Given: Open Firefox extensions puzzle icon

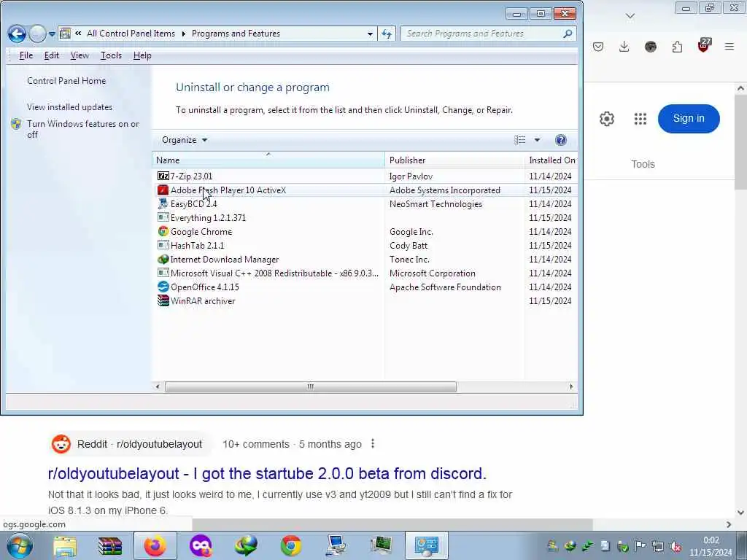Looking at the screenshot, I should tap(677, 47).
